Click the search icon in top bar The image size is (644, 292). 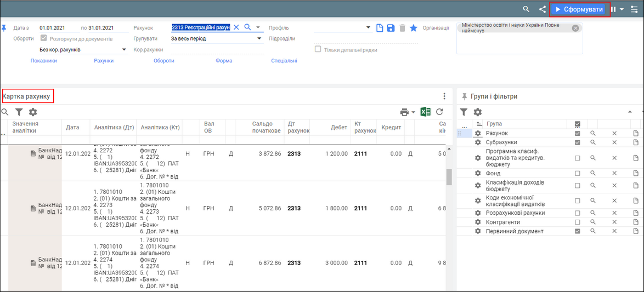[526, 9]
